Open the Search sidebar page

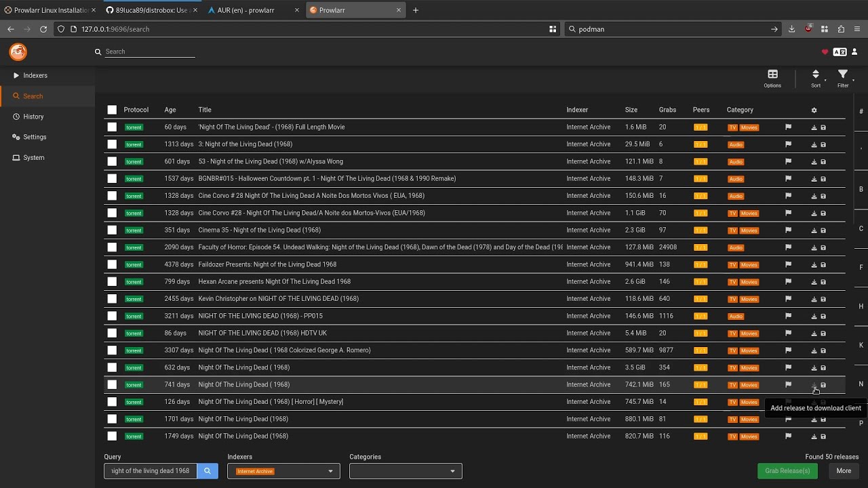pyautogui.click(x=47, y=96)
